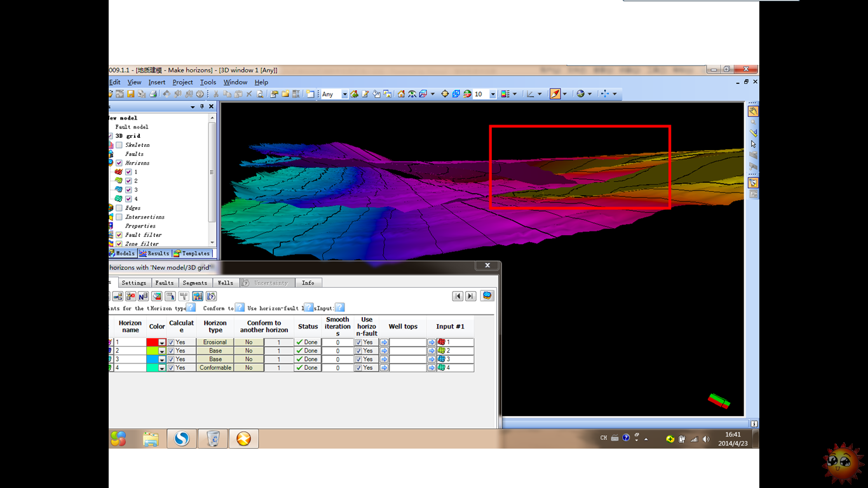Switch to the Settings tab

tap(134, 283)
